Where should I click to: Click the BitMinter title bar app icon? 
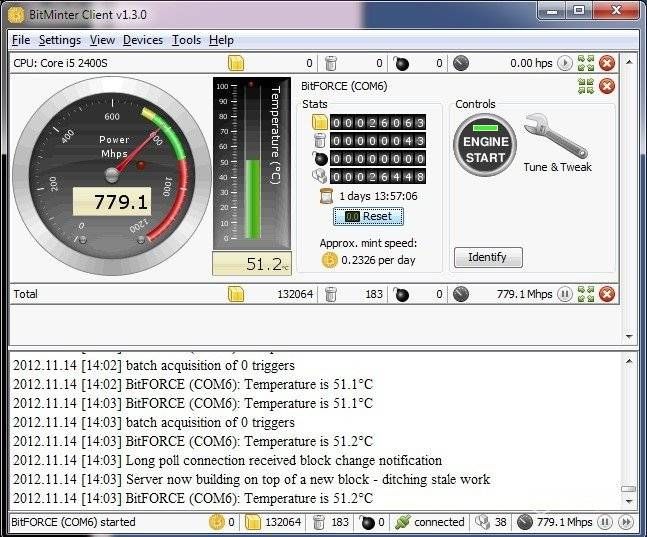tap(16, 15)
